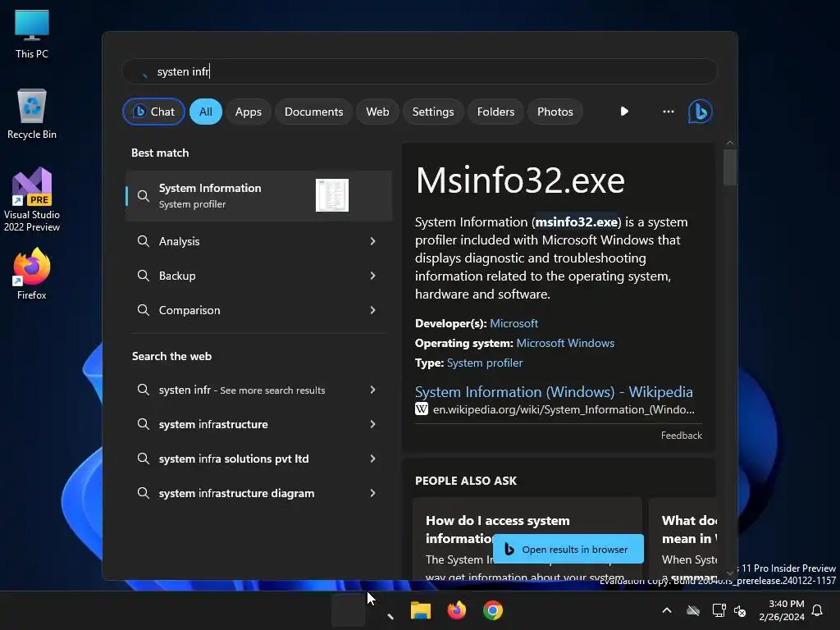This screenshot has height=630, width=840.
Task: Click magnifier icon beside 'system infra solutions pvt ltd'
Action: tap(143, 459)
